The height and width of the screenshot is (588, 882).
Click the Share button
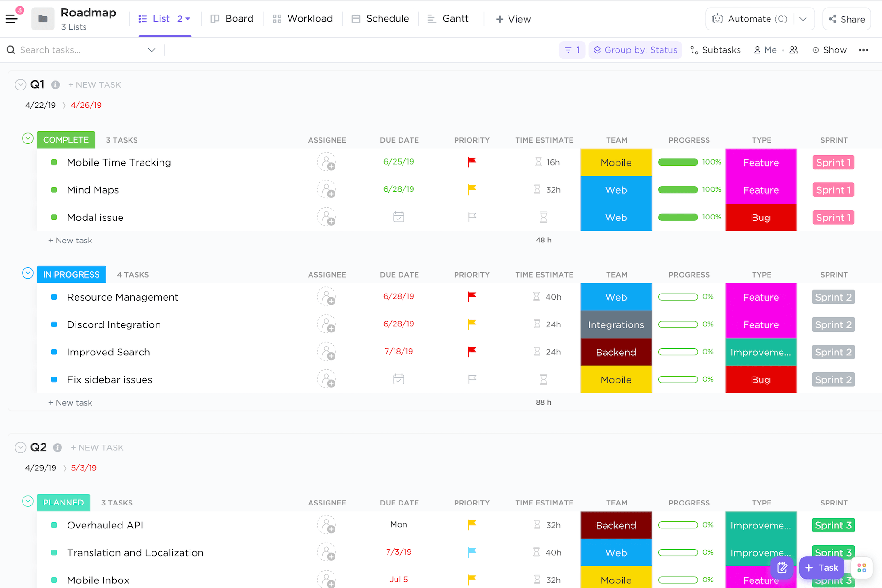click(x=847, y=19)
